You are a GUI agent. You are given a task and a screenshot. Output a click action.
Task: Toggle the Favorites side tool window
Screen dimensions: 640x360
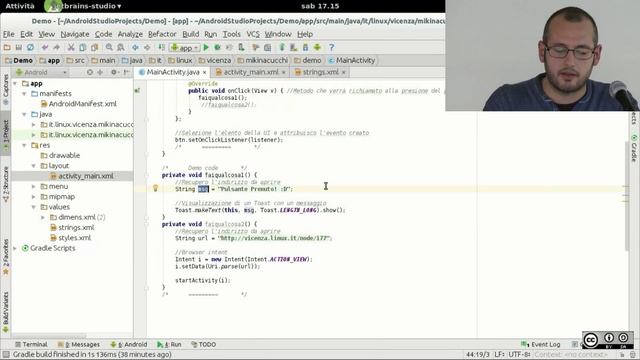pyautogui.click(x=6, y=258)
